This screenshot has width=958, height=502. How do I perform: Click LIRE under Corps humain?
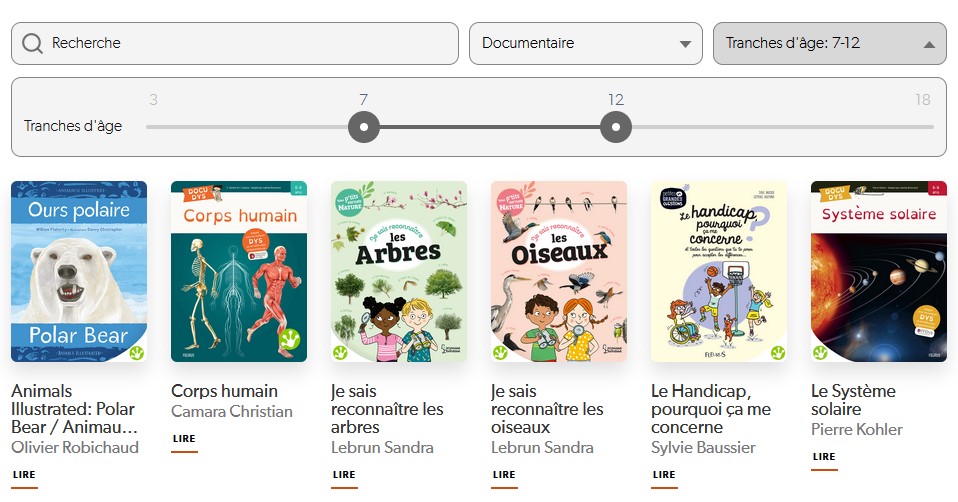click(x=184, y=438)
